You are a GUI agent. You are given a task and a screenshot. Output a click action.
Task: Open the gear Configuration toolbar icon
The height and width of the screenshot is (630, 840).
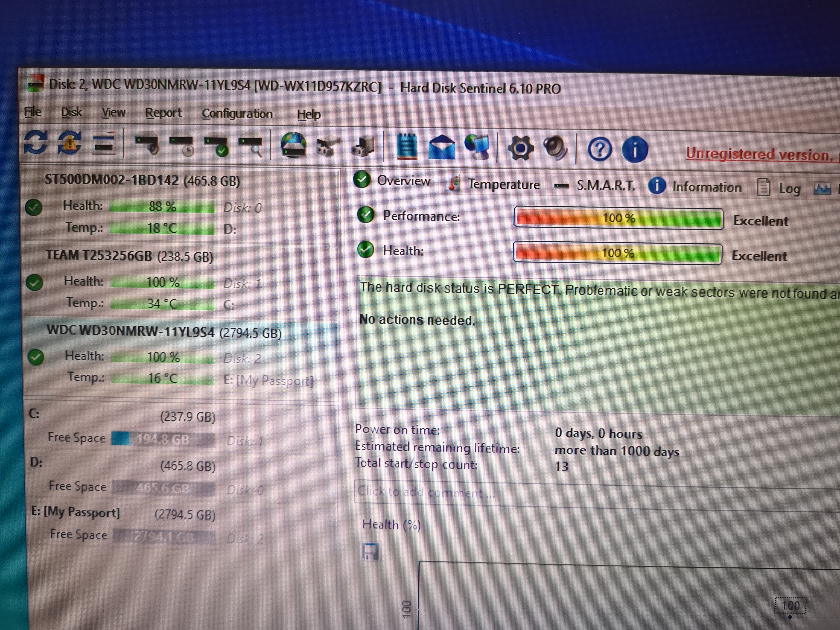tap(520, 149)
